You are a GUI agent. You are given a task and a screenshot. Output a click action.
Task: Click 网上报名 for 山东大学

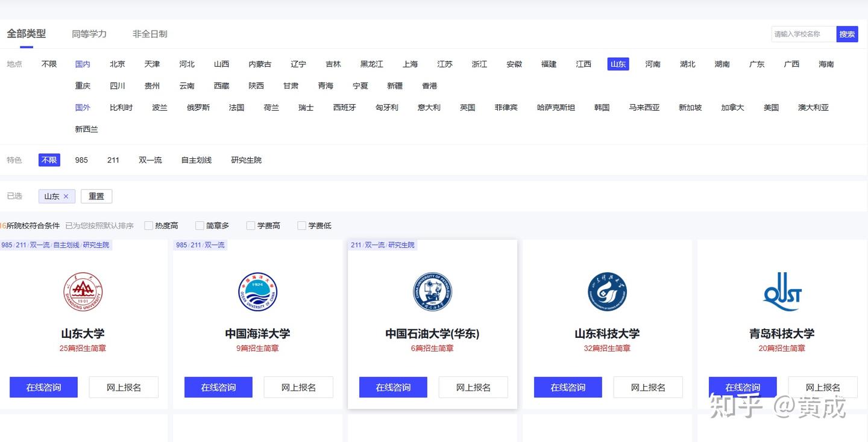click(x=124, y=387)
